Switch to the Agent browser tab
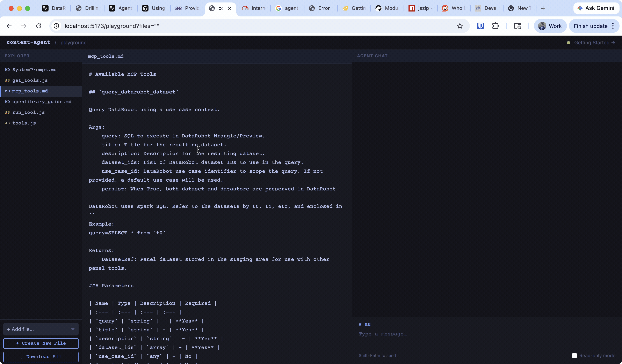Viewport: 622px width, 364px height. coord(121,8)
